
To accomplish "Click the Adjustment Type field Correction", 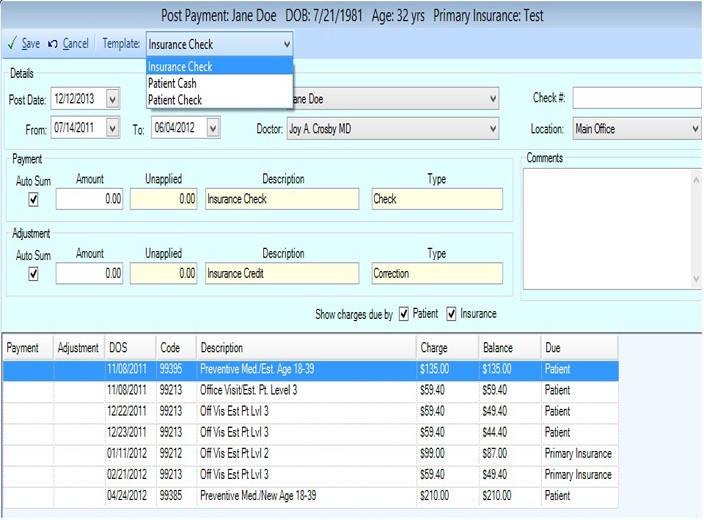I will point(437,273).
